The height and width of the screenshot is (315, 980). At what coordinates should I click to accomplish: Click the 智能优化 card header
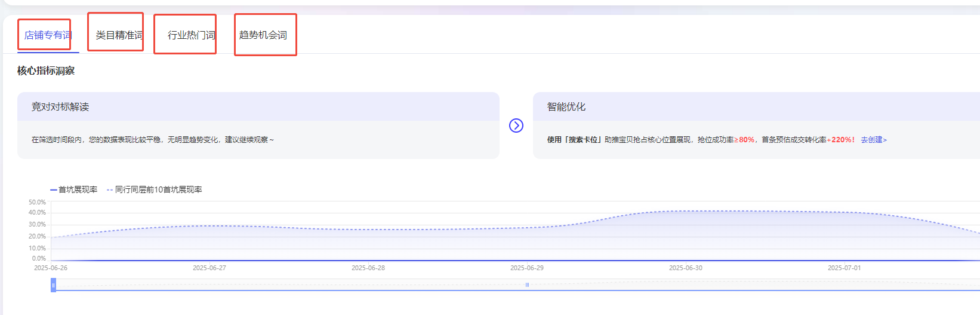[x=566, y=107]
